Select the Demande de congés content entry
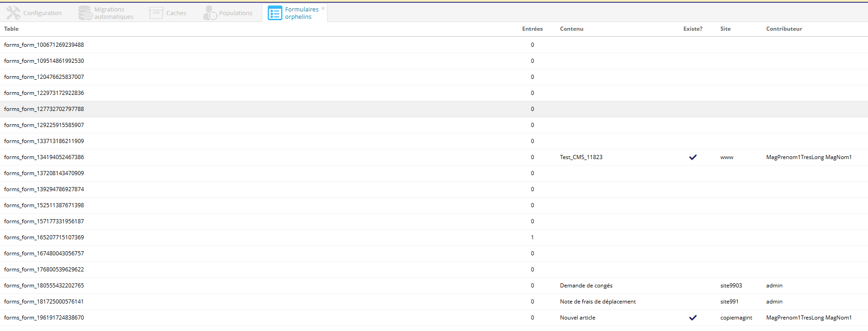Viewport: 868px width, 331px height. [586, 286]
